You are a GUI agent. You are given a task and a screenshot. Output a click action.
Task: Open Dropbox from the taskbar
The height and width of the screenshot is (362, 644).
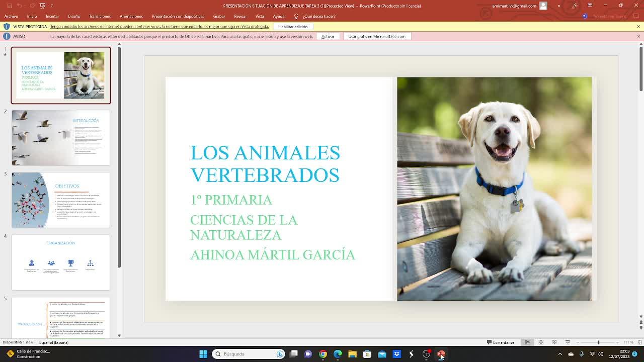(396, 354)
